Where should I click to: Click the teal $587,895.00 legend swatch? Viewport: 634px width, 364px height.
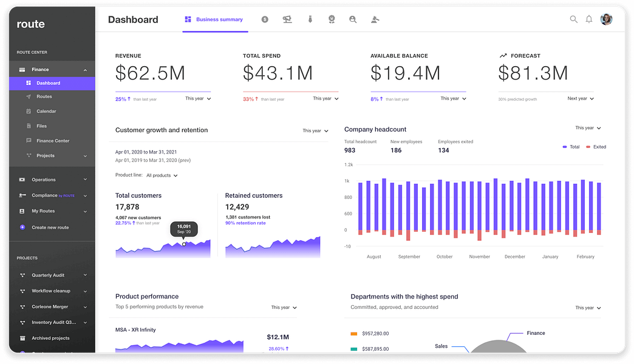click(354, 349)
